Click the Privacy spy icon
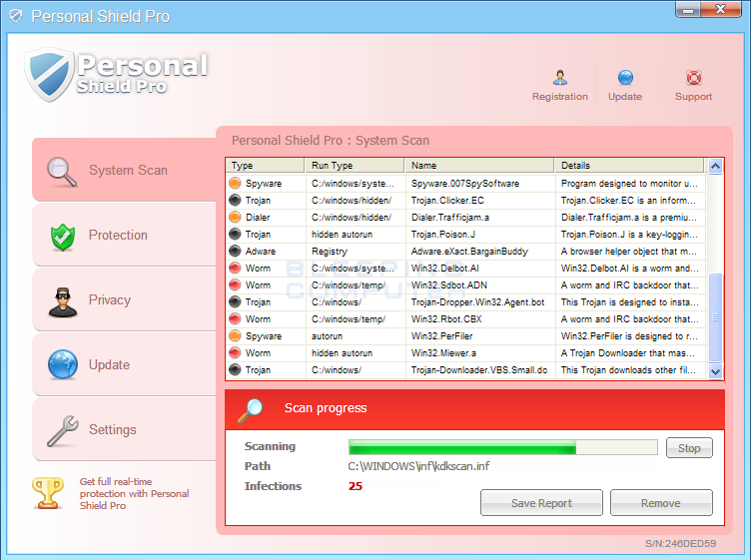The height and width of the screenshot is (560, 751). [x=63, y=300]
